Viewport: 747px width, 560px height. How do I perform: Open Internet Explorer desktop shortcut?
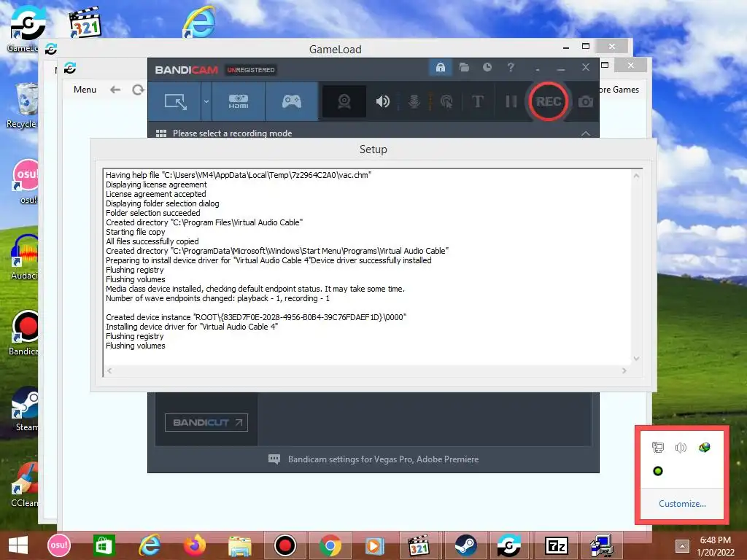pos(199,22)
